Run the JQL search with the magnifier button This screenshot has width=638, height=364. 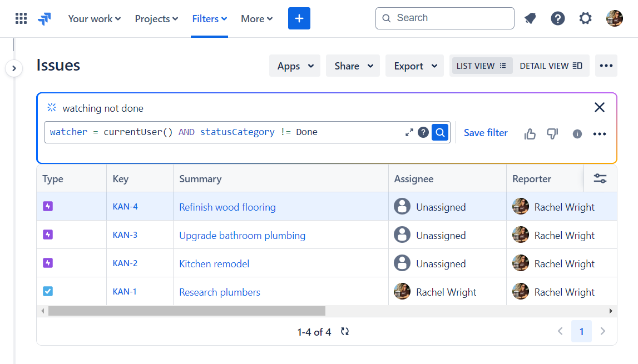coord(440,132)
